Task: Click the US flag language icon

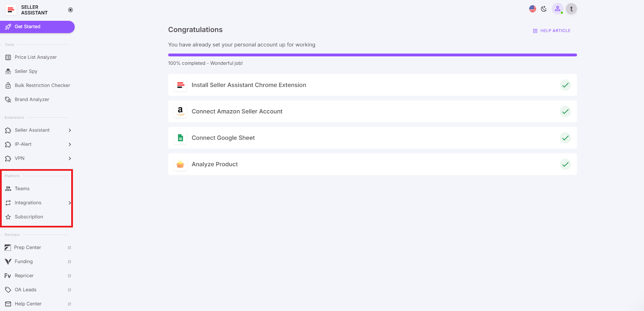Action: [533, 9]
